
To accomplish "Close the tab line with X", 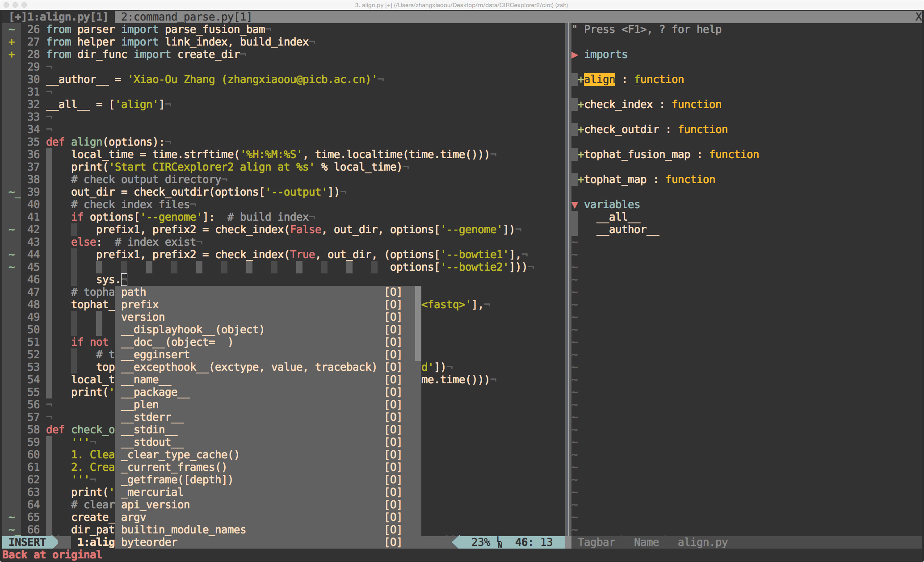I will [918, 17].
